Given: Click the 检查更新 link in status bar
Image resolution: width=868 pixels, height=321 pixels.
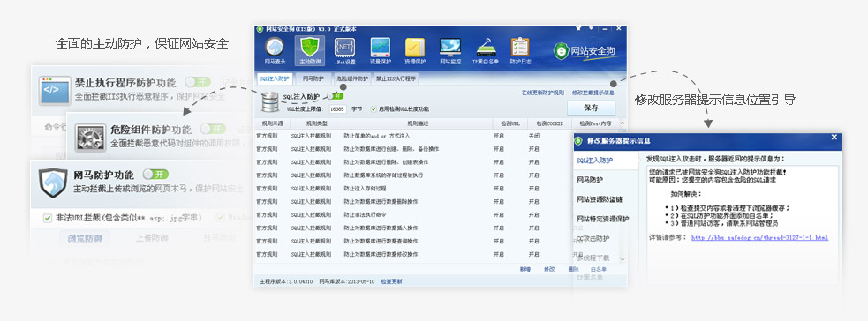Looking at the screenshot, I should click(391, 281).
